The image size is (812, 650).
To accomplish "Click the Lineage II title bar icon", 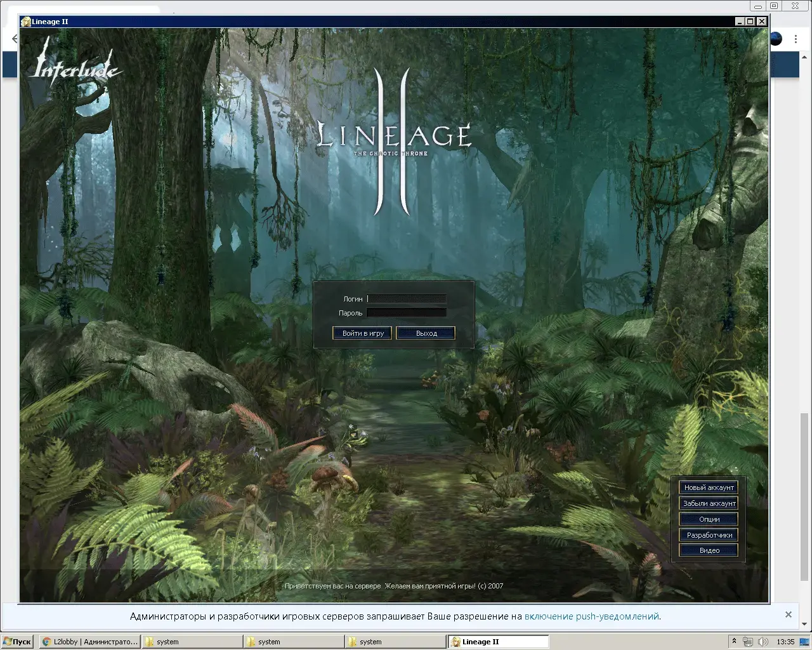I will 26,22.
